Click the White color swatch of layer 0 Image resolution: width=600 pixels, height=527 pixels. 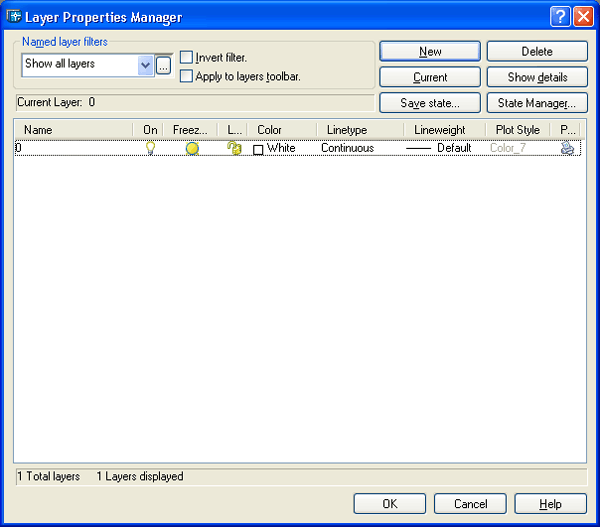point(259,149)
